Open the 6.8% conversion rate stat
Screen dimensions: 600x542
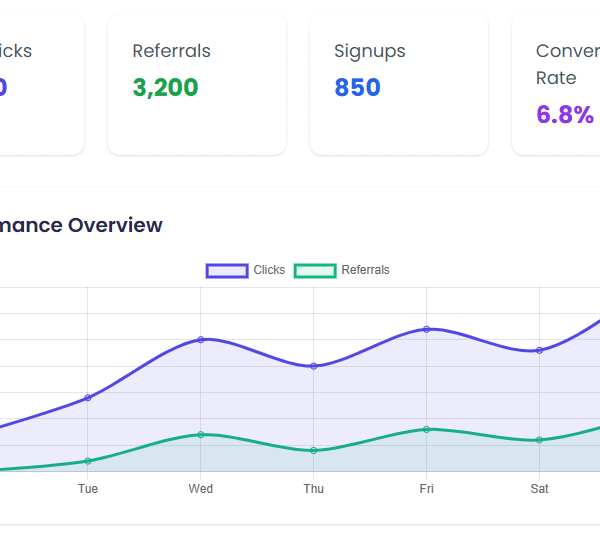coord(565,114)
